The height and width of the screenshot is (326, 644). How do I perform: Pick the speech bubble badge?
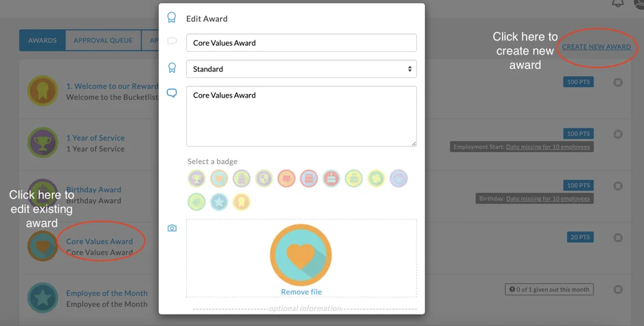(x=287, y=179)
